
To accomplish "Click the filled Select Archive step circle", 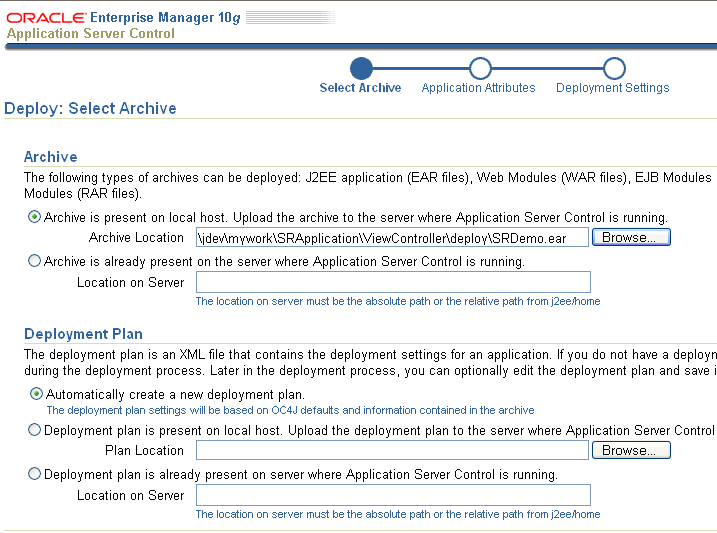I will tap(361, 69).
